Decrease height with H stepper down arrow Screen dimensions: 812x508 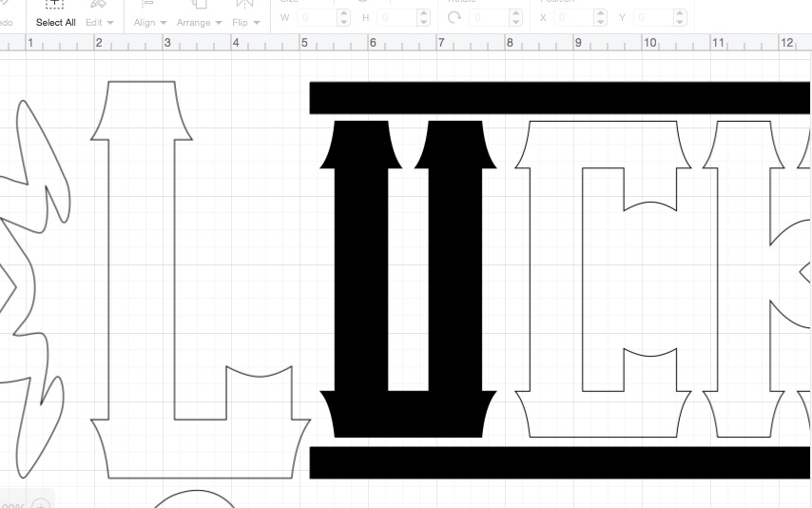424,22
